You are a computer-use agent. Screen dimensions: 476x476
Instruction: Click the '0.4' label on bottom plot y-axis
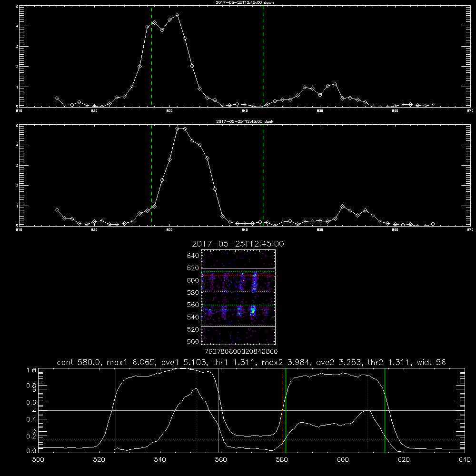pyautogui.click(x=31, y=419)
